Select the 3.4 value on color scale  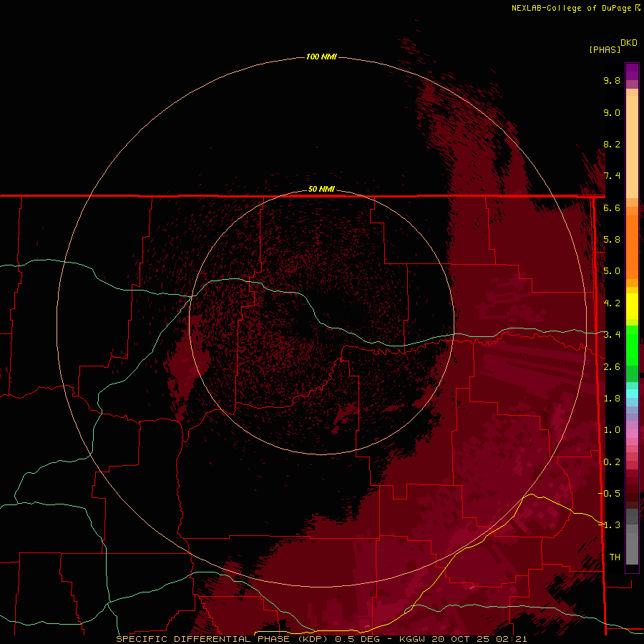[x=612, y=335]
